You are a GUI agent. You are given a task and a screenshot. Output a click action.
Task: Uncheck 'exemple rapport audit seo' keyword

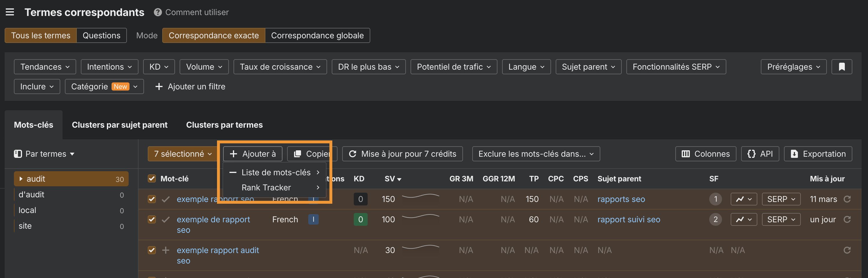pyautogui.click(x=152, y=250)
